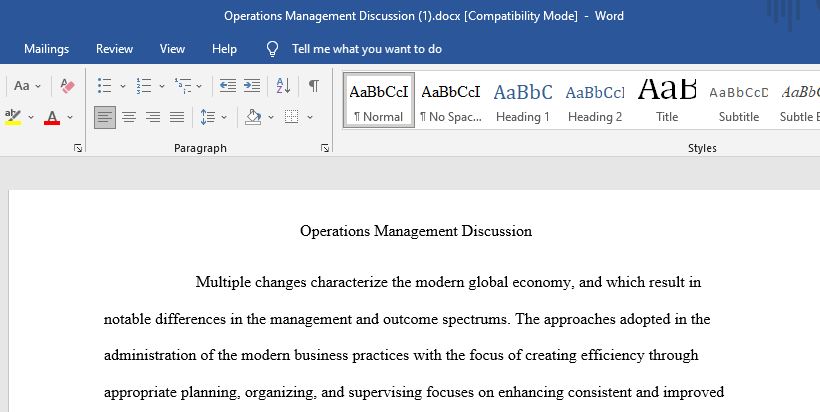Apply the Heading 2 style
Image resolution: width=820 pixels, height=412 pixels.
595,100
